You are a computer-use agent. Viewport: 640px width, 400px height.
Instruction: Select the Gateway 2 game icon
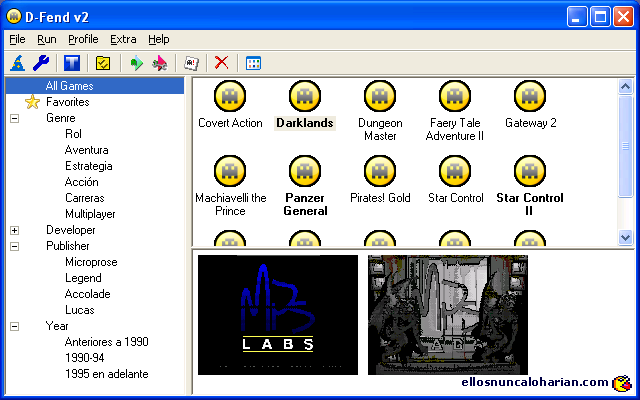click(530, 96)
